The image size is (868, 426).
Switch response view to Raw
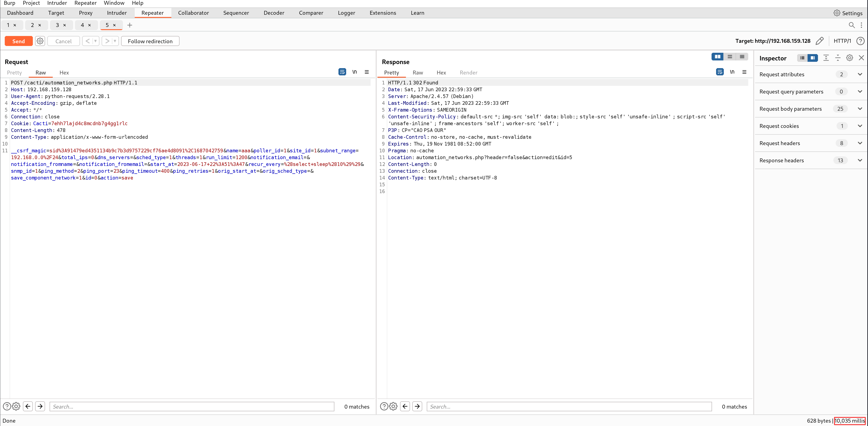click(418, 72)
